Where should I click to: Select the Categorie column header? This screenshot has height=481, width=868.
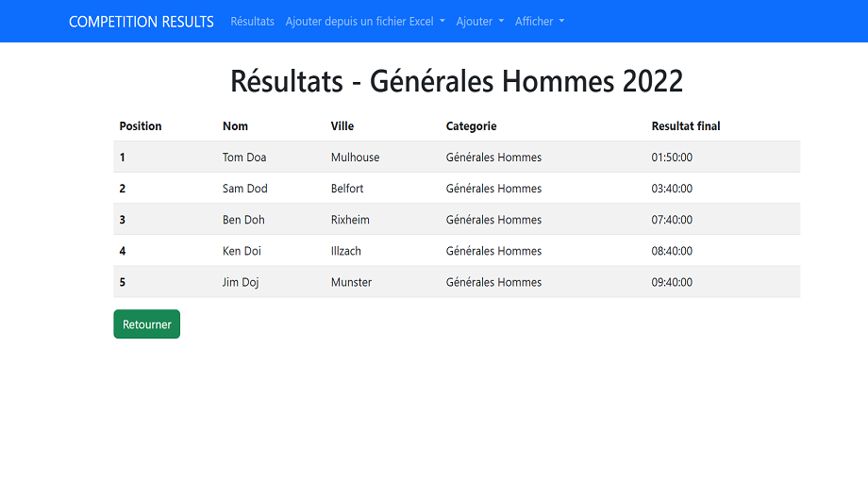coord(471,126)
